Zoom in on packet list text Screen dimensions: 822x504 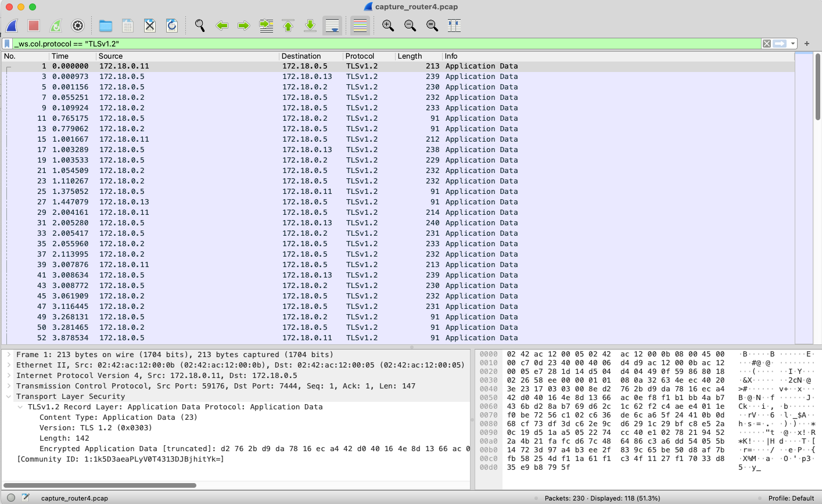click(x=388, y=26)
